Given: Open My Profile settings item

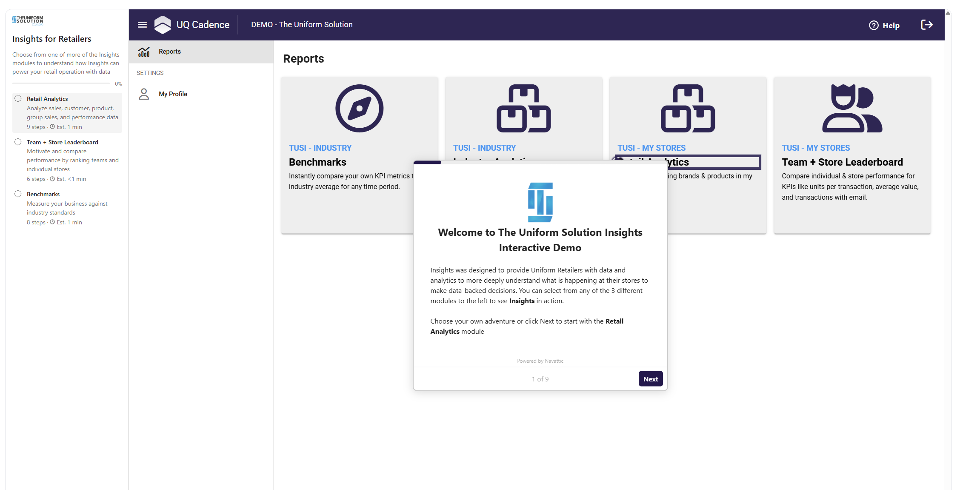Looking at the screenshot, I should pos(173,94).
